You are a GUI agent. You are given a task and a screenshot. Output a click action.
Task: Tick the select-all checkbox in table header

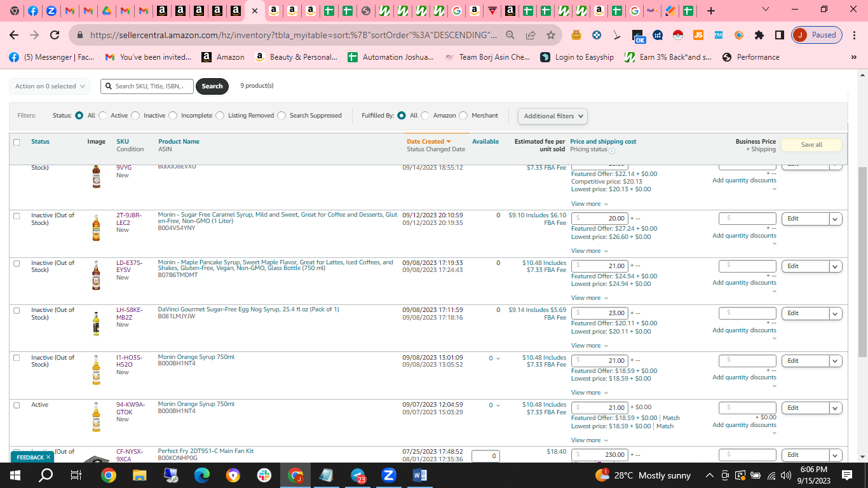tap(17, 142)
